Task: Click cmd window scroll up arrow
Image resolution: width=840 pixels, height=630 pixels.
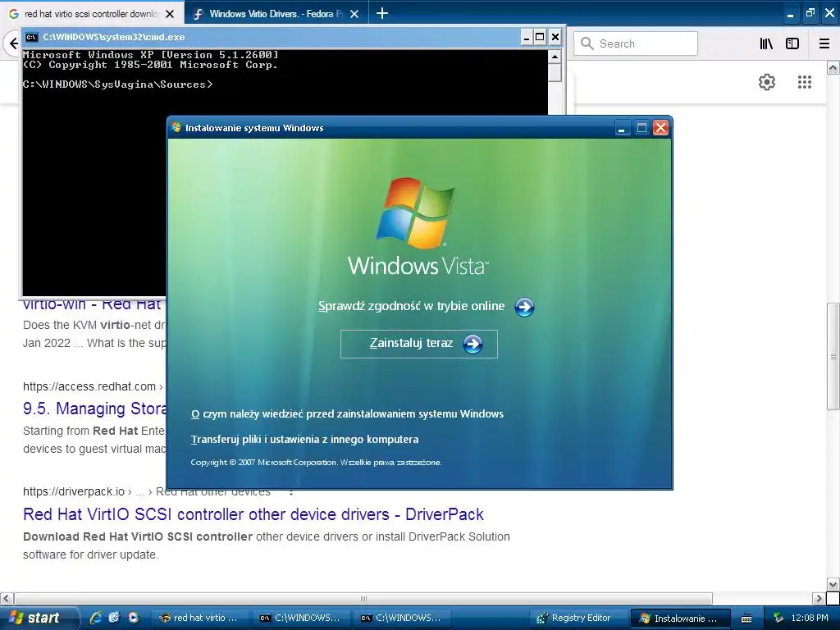Action: click(555, 57)
